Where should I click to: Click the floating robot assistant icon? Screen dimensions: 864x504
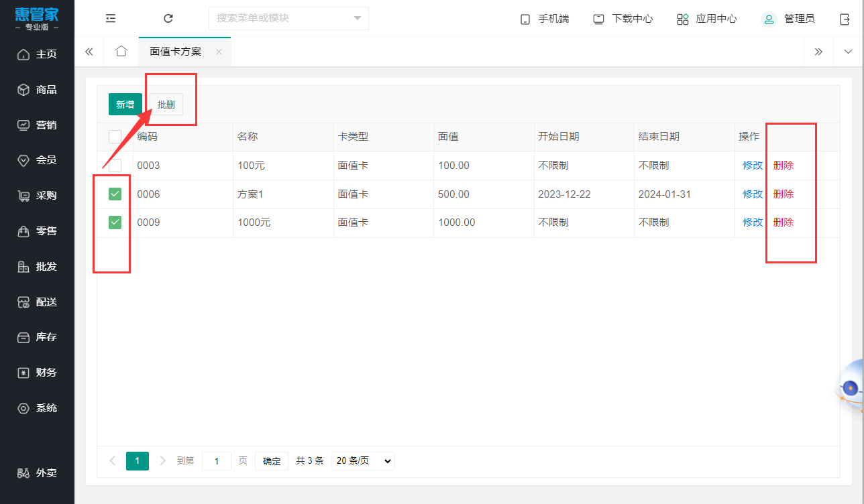(x=850, y=387)
